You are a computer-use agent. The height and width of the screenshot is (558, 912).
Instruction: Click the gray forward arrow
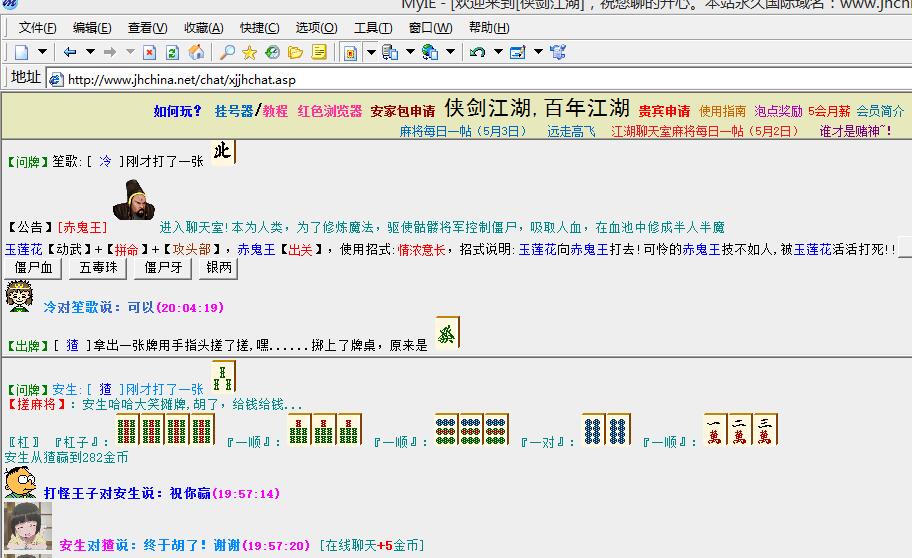pyautogui.click(x=109, y=52)
